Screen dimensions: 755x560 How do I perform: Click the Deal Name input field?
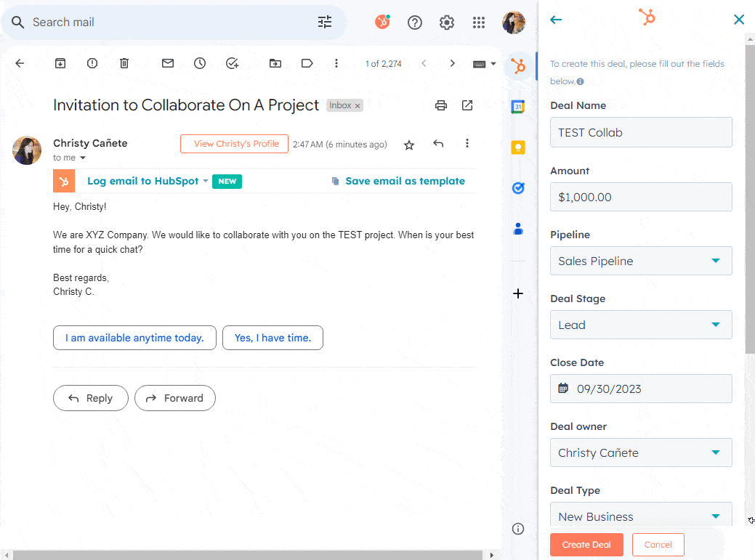tap(641, 133)
